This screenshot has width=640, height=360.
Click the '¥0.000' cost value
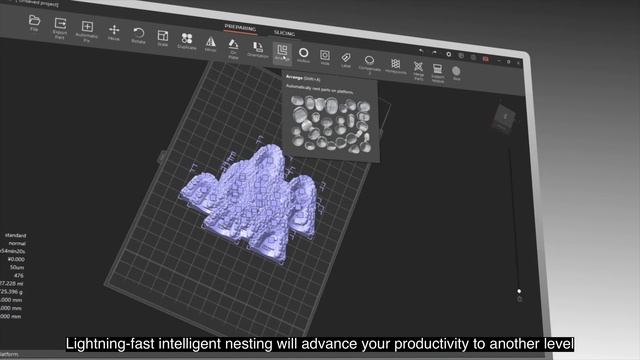coord(16,259)
